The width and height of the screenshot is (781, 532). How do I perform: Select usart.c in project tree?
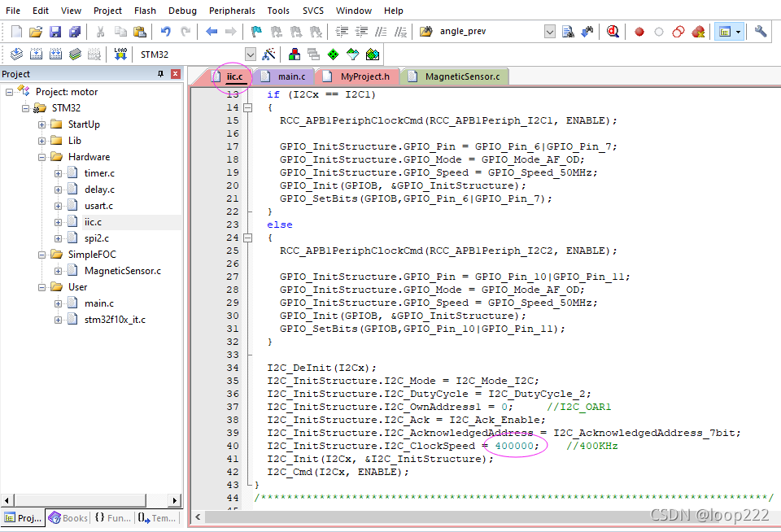pyautogui.click(x=98, y=206)
